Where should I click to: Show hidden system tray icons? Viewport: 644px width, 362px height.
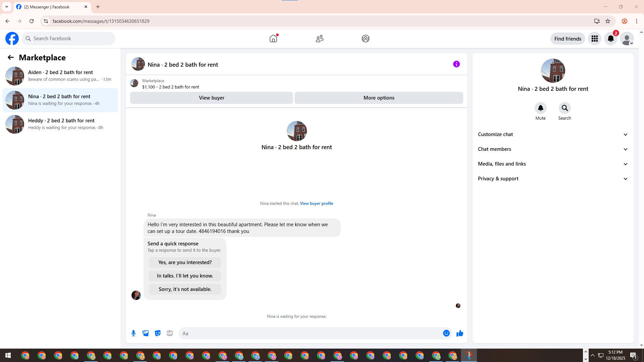[x=593, y=355]
